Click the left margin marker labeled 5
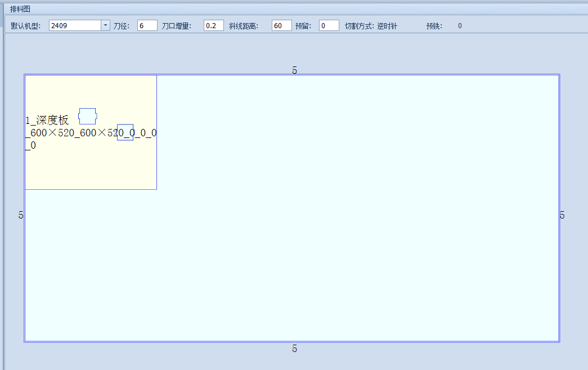 click(20, 215)
